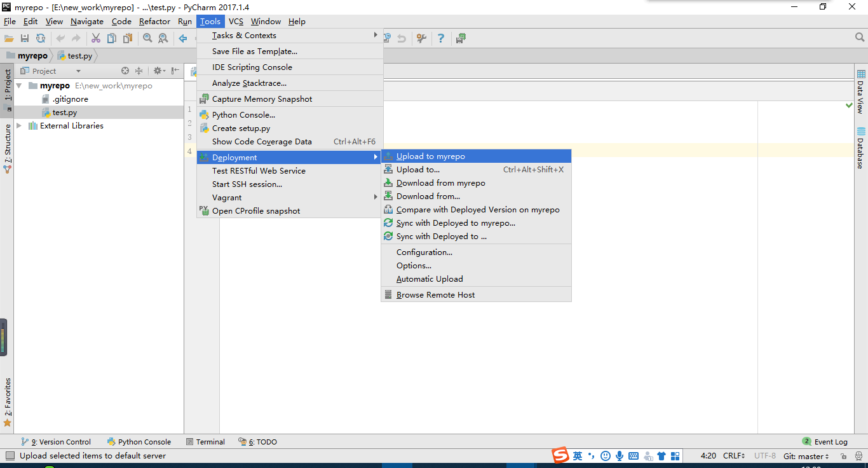Open the VCS menu
Image resolution: width=868 pixels, height=468 pixels.
coord(236,22)
